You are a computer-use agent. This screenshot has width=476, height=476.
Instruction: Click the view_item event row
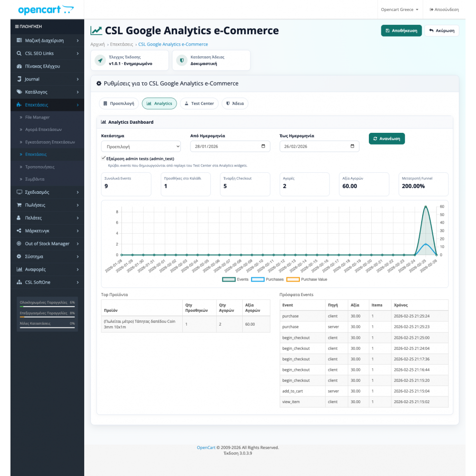[x=364, y=402]
